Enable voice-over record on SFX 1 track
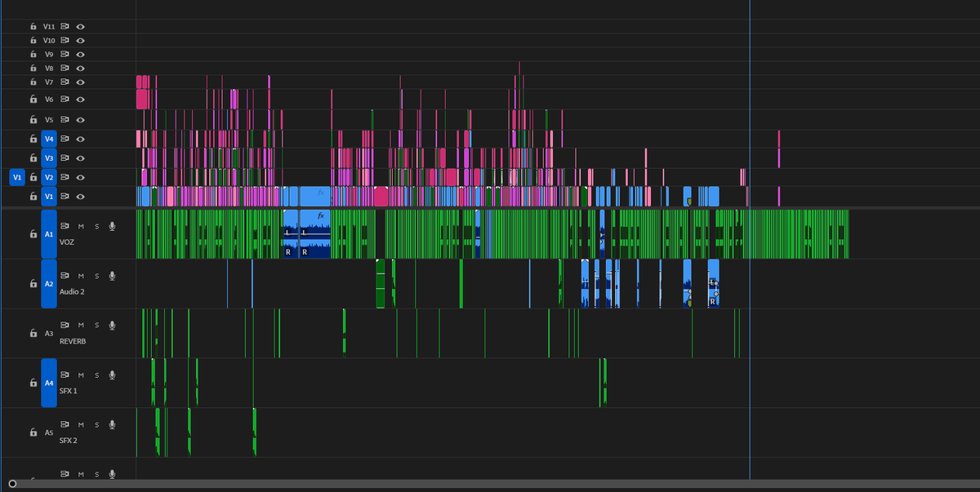This screenshot has height=492, width=980. pyautogui.click(x=113, y=375)
